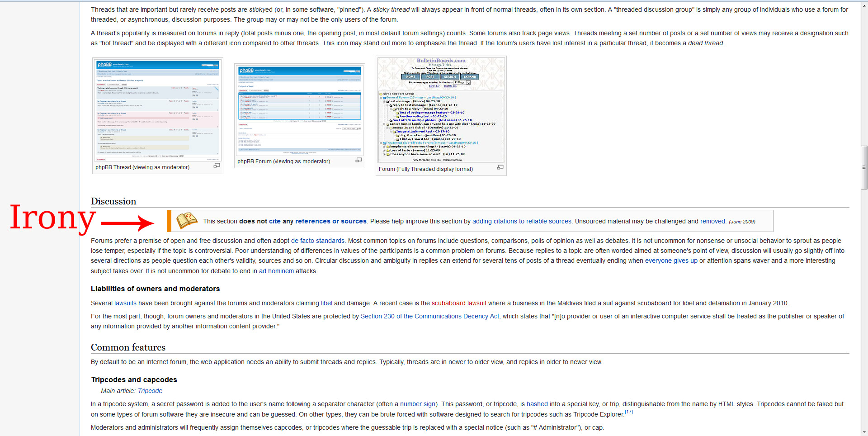Open the BulletinBoards.com threaded forum thumbnail

441,110
